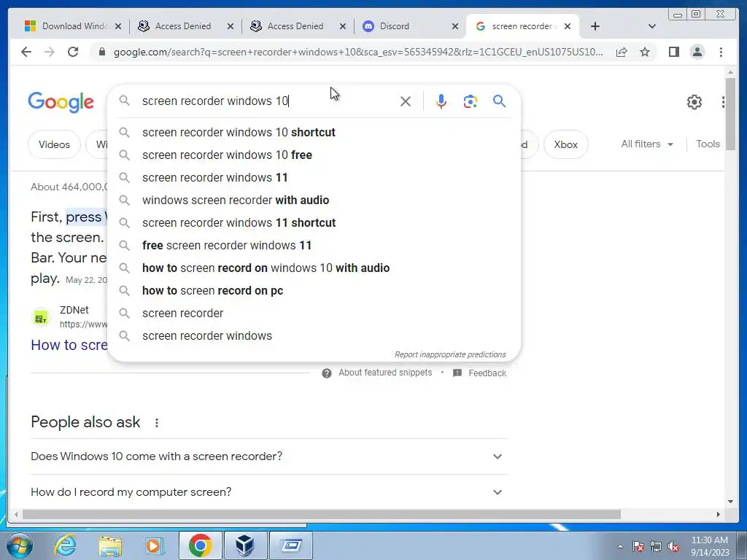This screenshot has height=560, width=747.
Task: Open the Chrome three-dot menu
Action: [721, 52]
